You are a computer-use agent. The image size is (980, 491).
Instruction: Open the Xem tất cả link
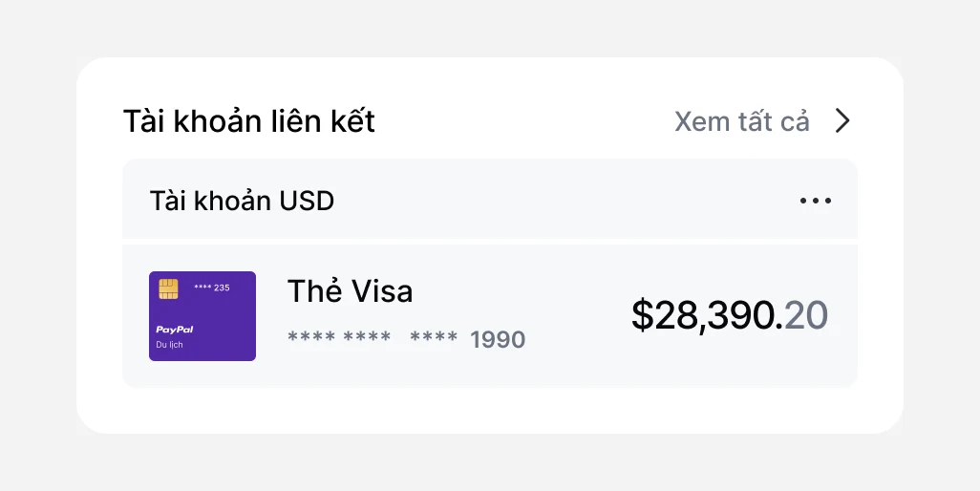[x=742, y=121]
